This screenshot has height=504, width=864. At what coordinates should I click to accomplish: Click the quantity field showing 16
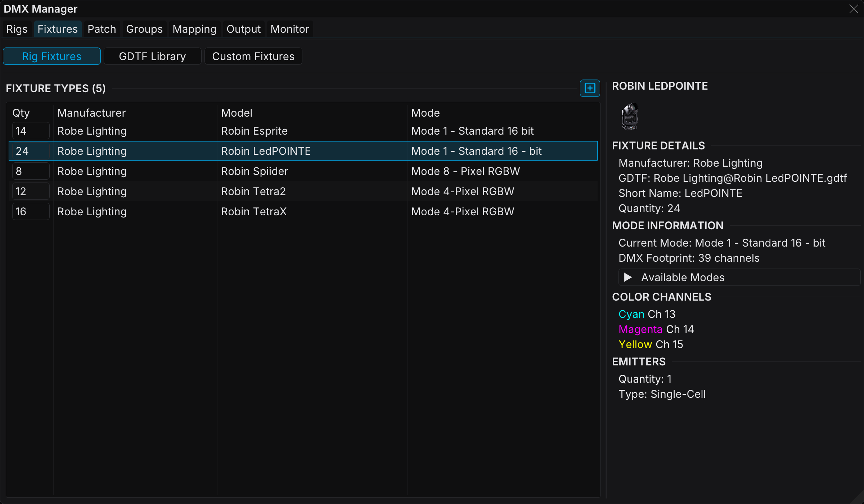click(x=31, y=211)
